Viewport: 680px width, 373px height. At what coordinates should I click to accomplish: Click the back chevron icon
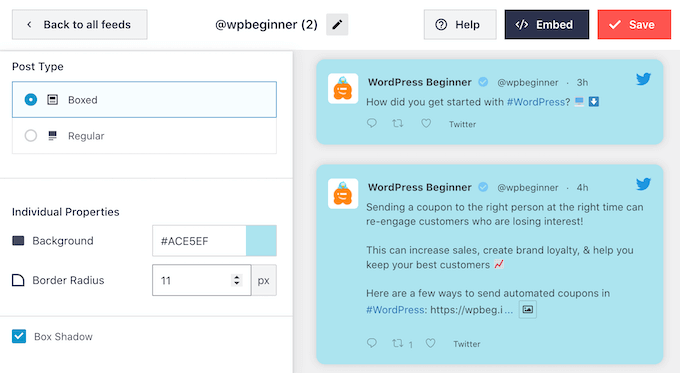pos(29,25)
